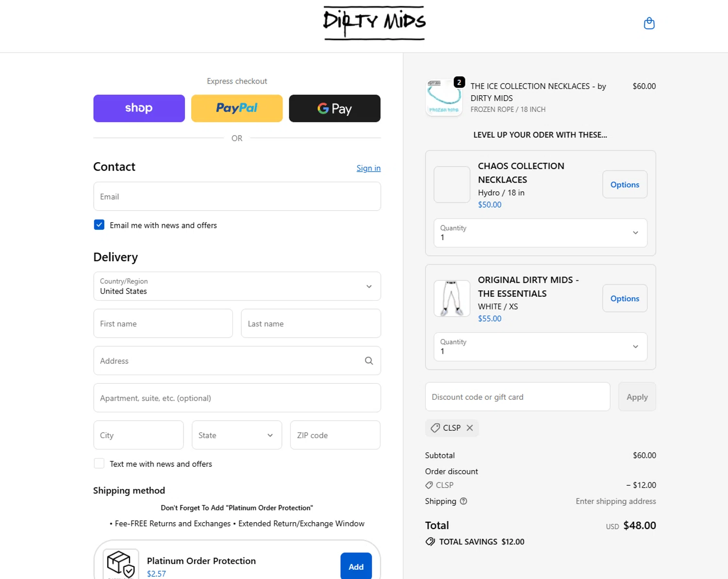Click the tag icon in CLSP chip
The width and height of the screenshot is (728, 579).
pos(435,428)
